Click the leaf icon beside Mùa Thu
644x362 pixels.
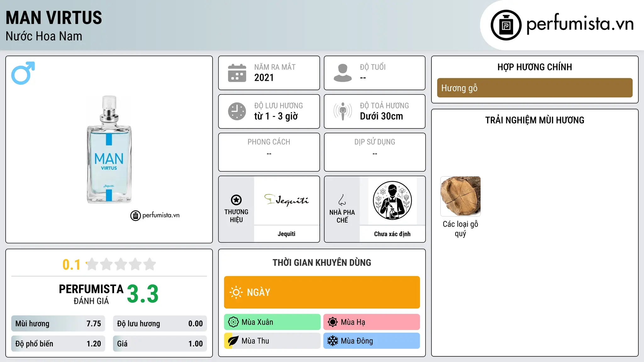pyautogui.click(x=233, y=341)
